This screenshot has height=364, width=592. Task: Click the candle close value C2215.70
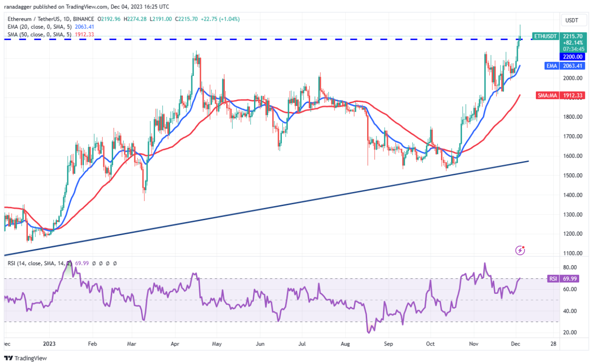(x=187, y=19)
